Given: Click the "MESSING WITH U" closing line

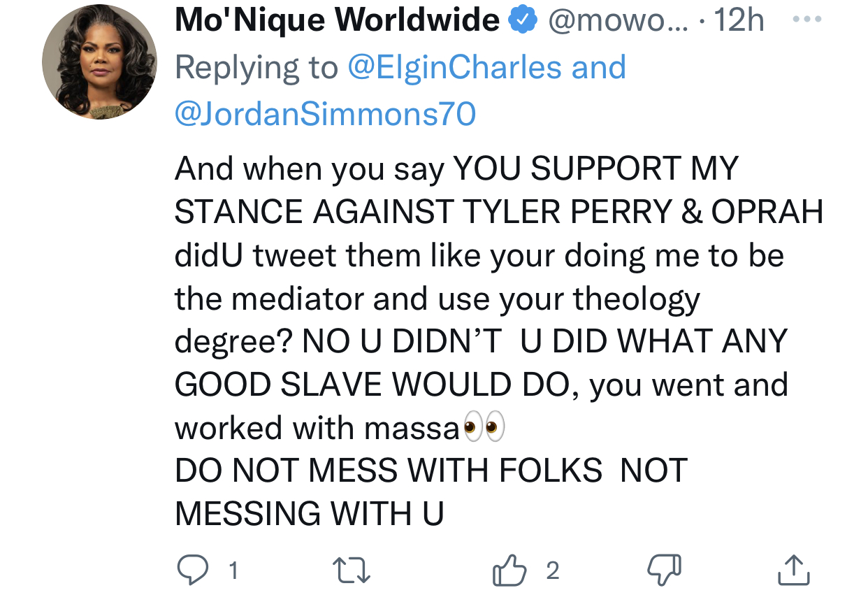Looking at the screenshot, I should (x=309, y=514).
